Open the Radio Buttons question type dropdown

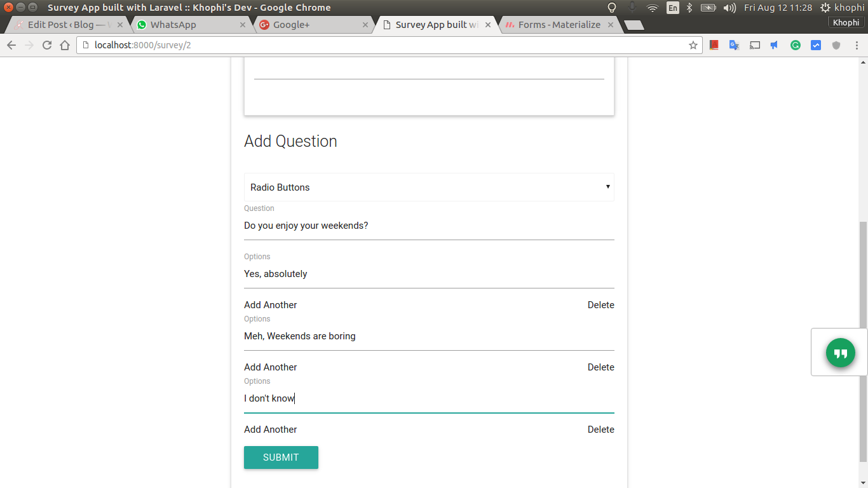coord(429,187)
